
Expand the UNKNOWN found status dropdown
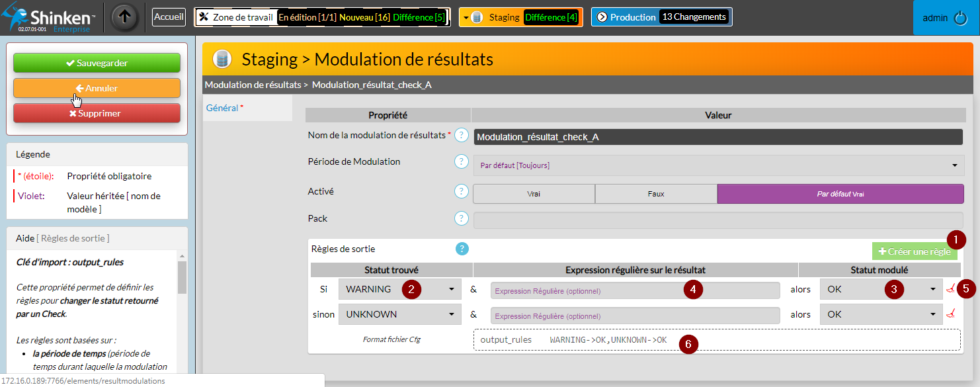399,315
